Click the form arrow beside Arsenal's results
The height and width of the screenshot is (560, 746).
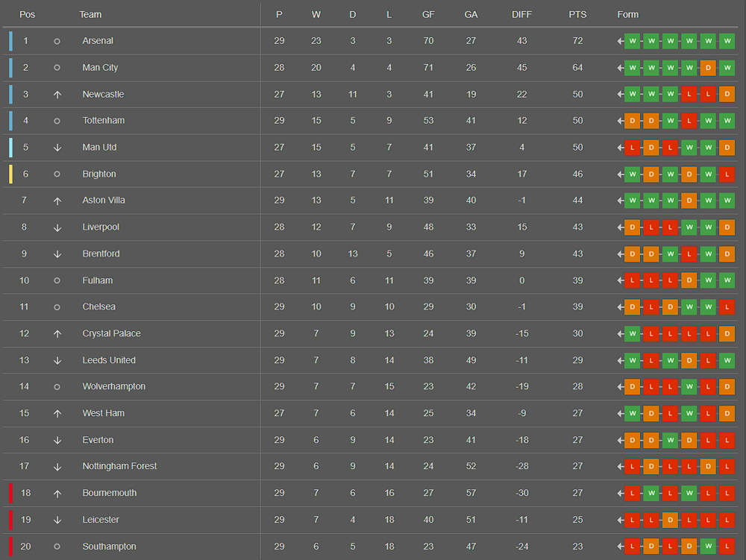click(620, 41)
